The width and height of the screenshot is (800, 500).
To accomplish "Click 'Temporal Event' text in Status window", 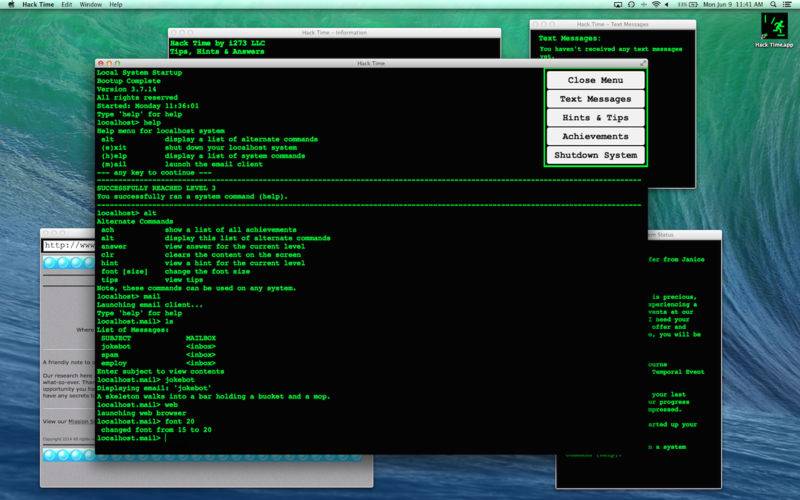I will coord(678,372).
